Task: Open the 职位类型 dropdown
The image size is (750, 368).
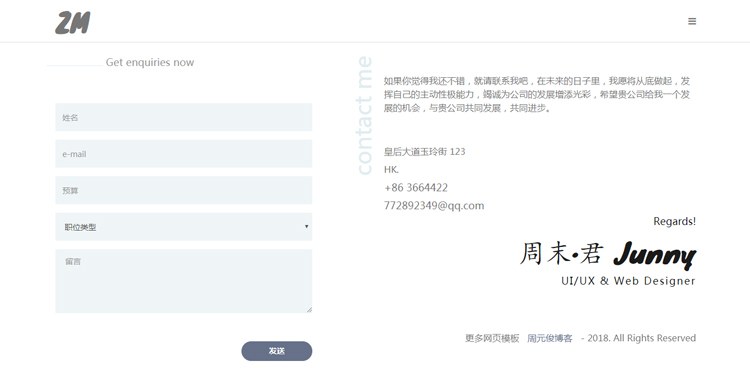Action: [x=184, y=227]
